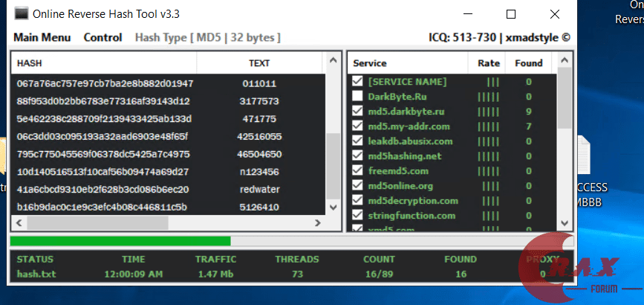Click the md5.darkbyte.ru found count 9
The width and height of the screenshot is (644, 305).
[x=529, y=111]
